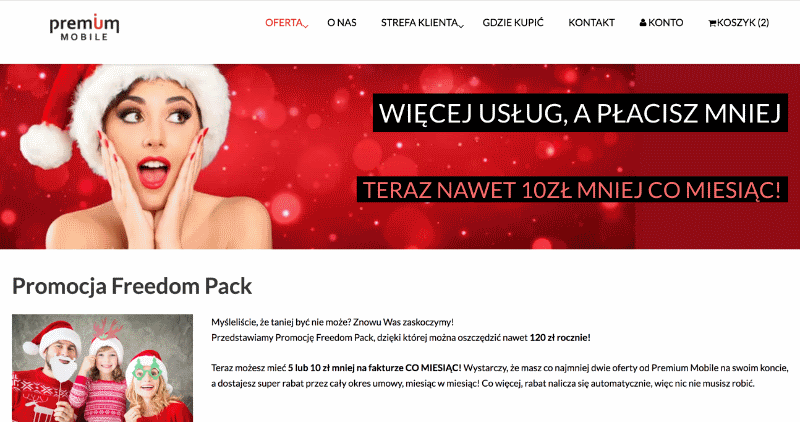800x422 pixels.
Task: Click the bold 120 zł rocznie text
Action: tap(560, 338)
